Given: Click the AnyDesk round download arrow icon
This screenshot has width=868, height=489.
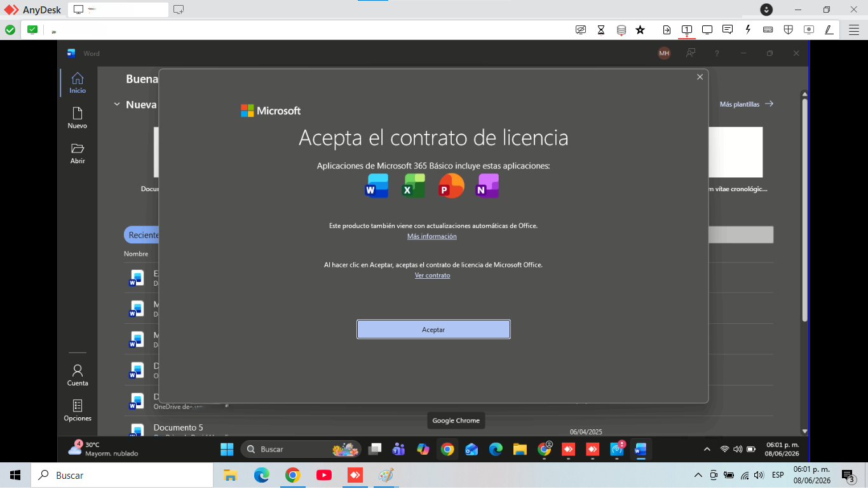Looking at the screenshot, I should tap(767, 10).
